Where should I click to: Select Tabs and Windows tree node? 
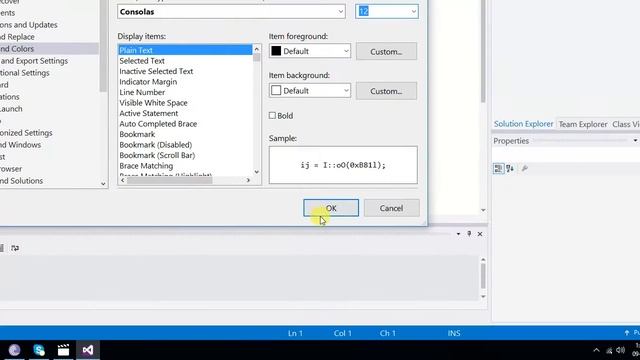point(20,145)
